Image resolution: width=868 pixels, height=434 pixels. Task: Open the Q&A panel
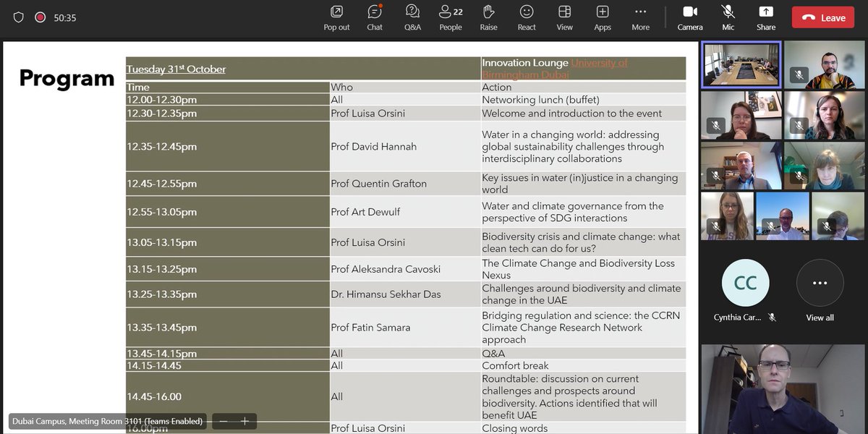point(412,18)
